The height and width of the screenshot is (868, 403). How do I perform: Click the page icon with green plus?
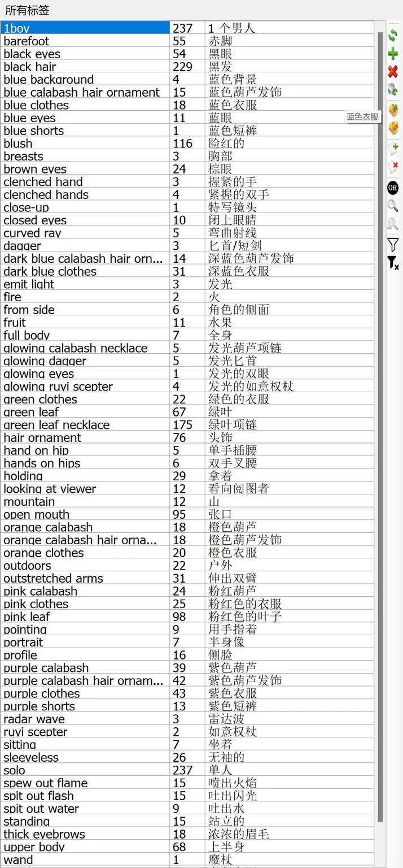(393, 149)
